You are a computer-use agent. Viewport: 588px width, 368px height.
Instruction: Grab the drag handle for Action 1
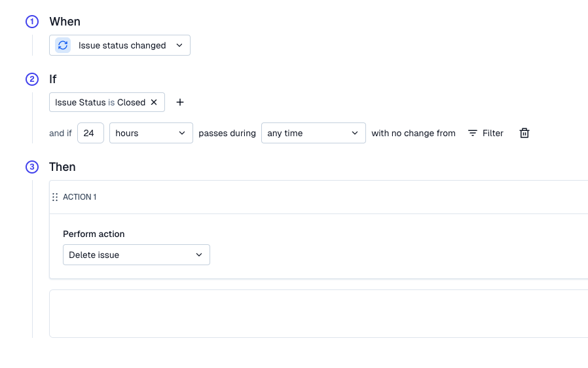pyautogui.click(x=55, y=197)
